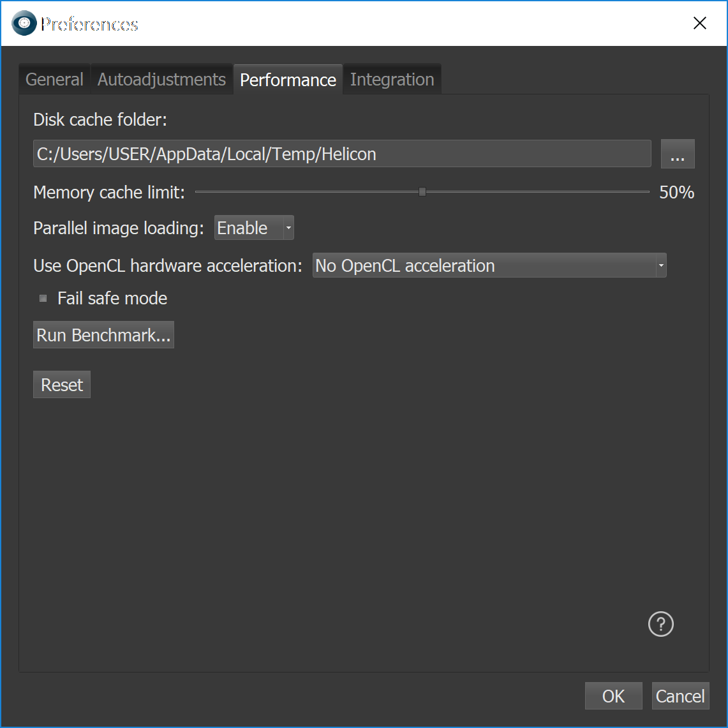Screen dimensions: 728x728
Task: Select the Integration tab
Action: click(392, 80)
